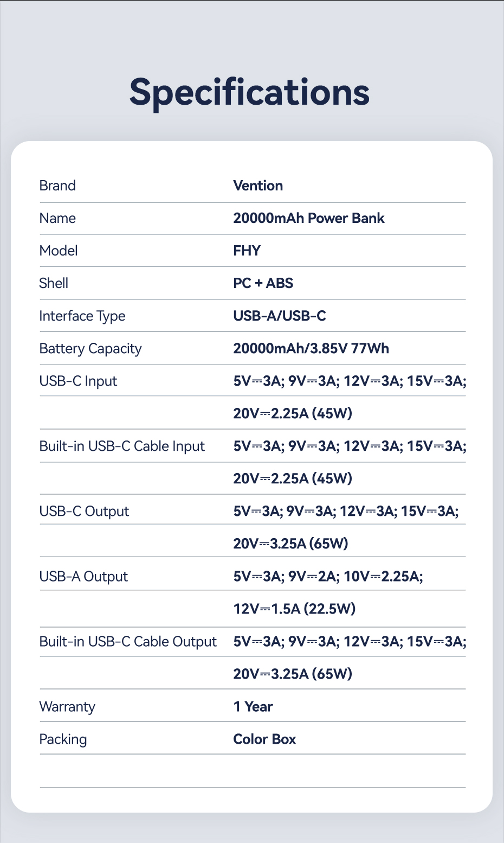The width and height of the screenshot is (504, 843).
Task: Click the USB-A Output label
Action: point(83,576)
